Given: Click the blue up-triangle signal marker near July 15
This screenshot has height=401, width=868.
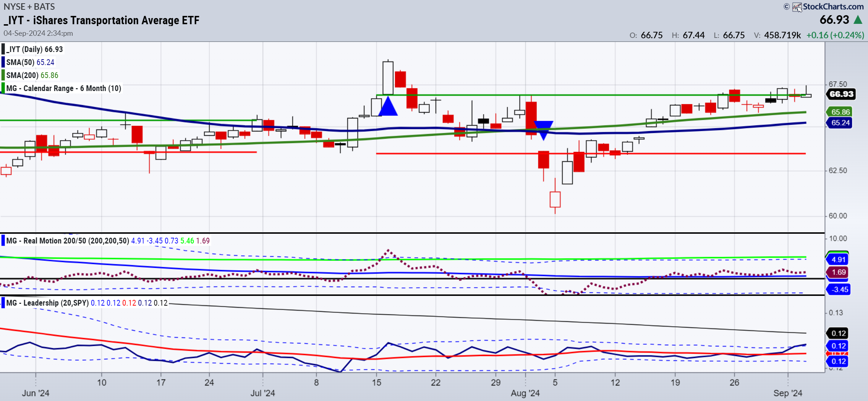Looking at the screenshot, I should click(x=388, y=106).
